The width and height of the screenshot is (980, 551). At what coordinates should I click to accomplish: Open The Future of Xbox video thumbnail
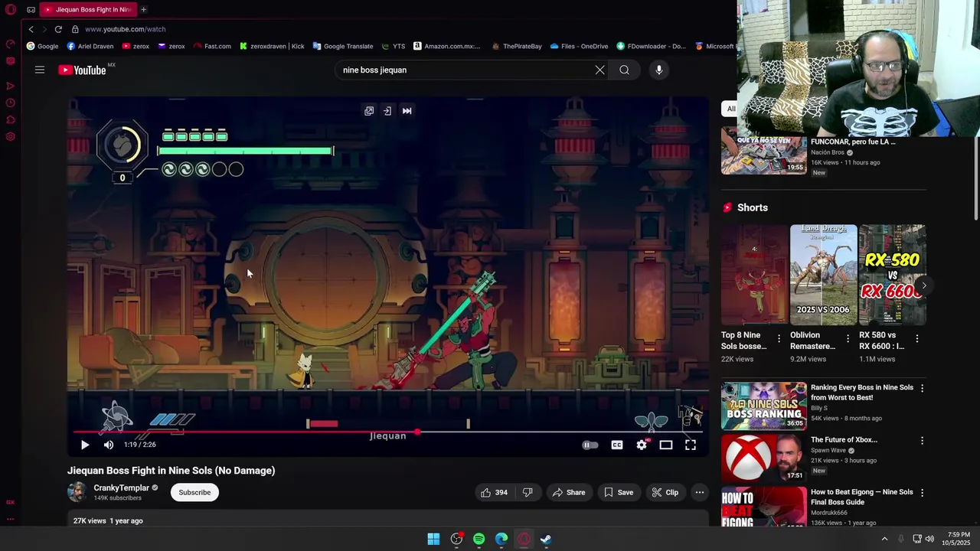763,458
